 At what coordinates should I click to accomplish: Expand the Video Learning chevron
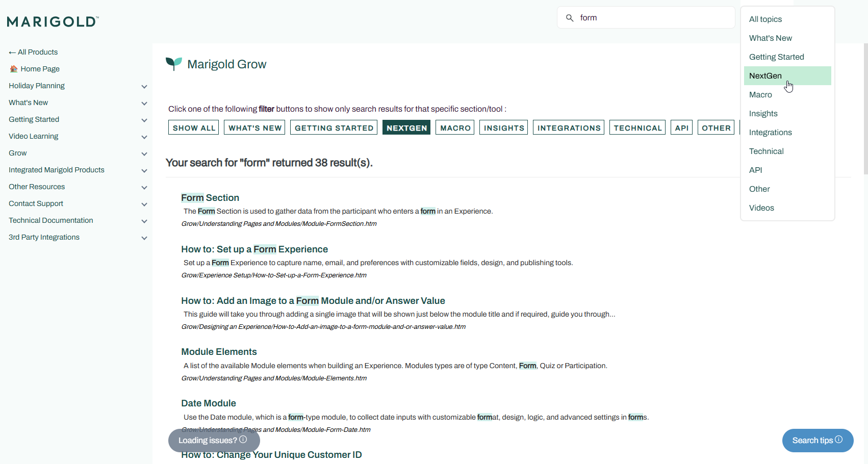(x=144, y=137)
